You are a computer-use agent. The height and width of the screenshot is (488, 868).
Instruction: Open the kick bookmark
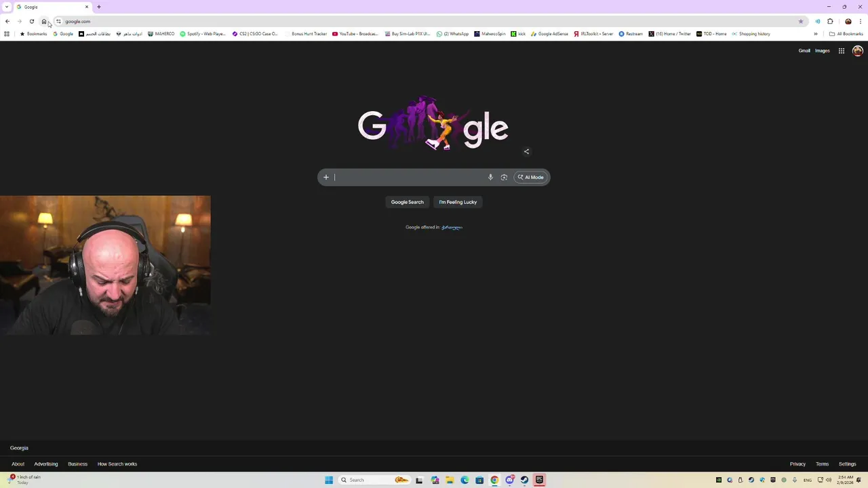[x=518, y=34]
